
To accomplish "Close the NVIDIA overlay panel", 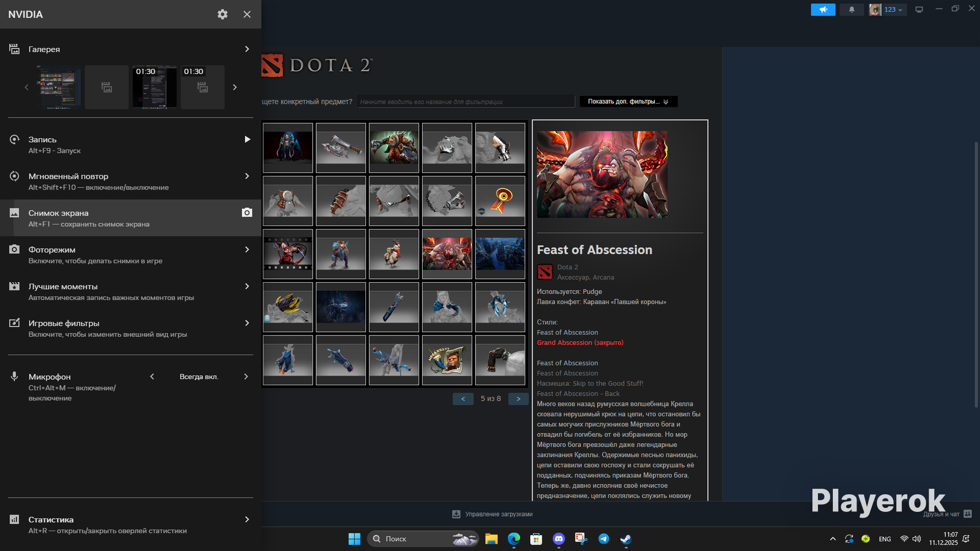I will [247, 14].
